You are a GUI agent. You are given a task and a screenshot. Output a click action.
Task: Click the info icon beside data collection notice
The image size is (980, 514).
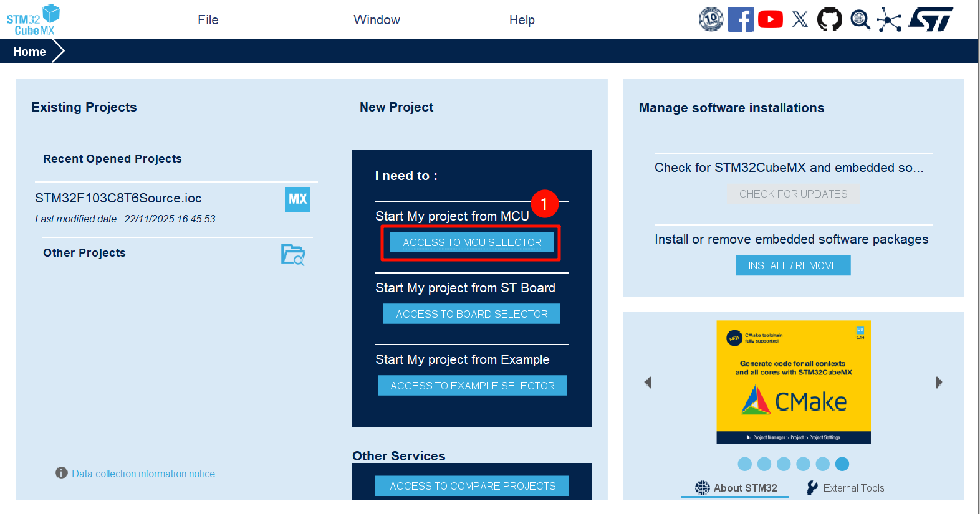(61, 473)
